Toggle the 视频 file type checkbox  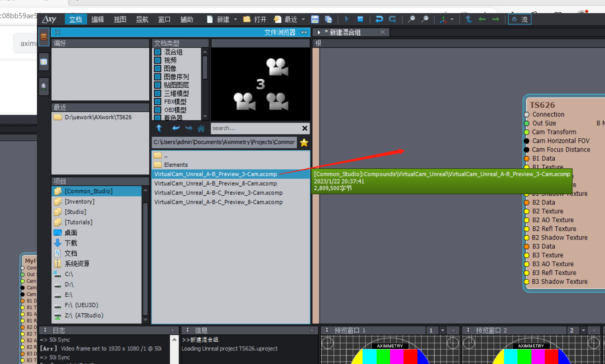tap(158, 60)
